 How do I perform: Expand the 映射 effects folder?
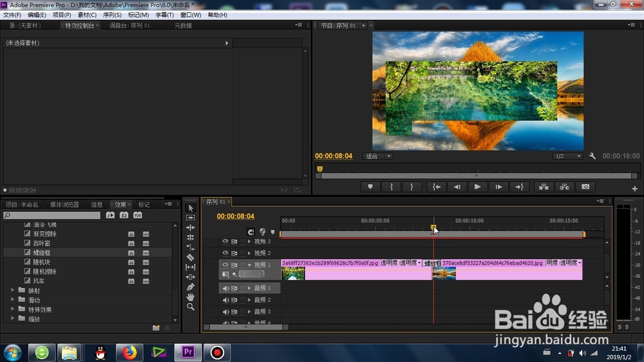point(12,290)
